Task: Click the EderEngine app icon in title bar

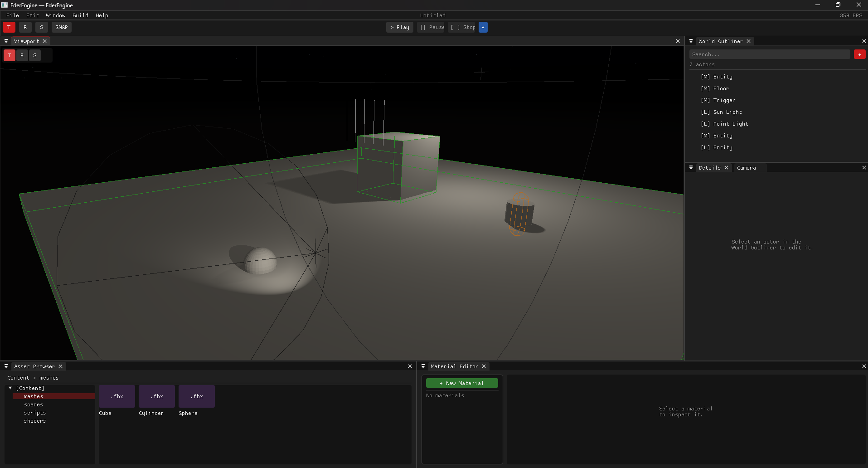Action: tap(5, 5)
